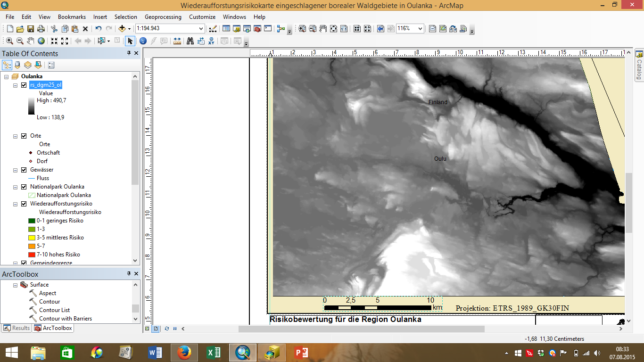
Task: Toggle the Gewässer layer visibility
Action: 24,170
